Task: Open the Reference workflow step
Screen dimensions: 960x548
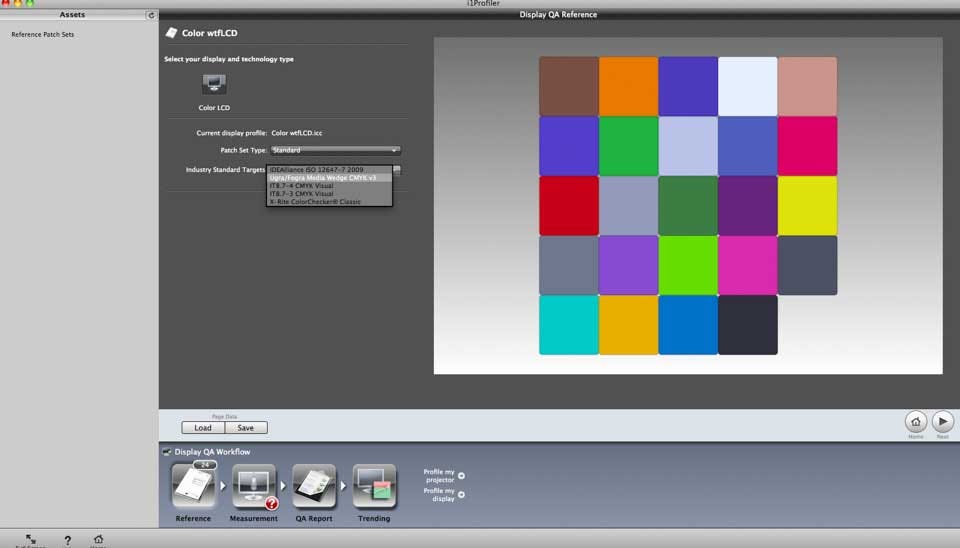Action: (x=193, y=486)
